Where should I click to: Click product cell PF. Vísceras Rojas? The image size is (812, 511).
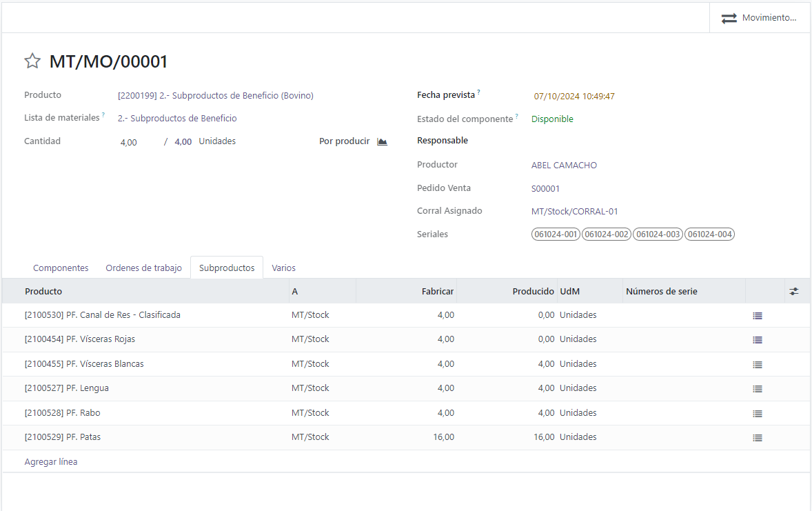[x=80, y=339]
